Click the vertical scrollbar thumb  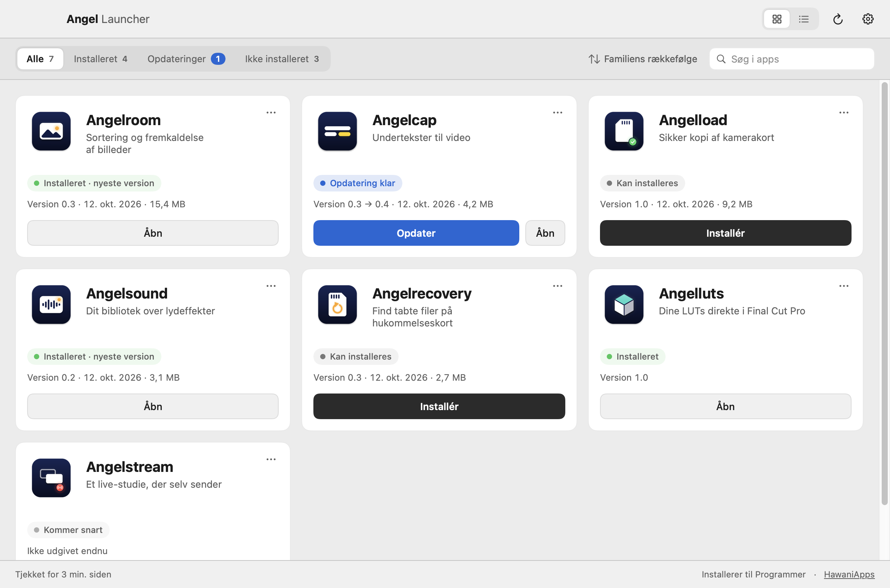coord(884,294)
